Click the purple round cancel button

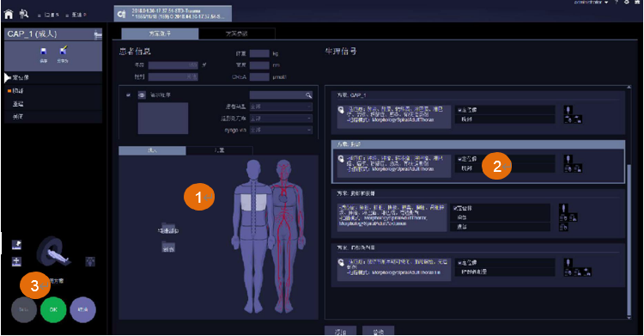click(x=83, y=309)
